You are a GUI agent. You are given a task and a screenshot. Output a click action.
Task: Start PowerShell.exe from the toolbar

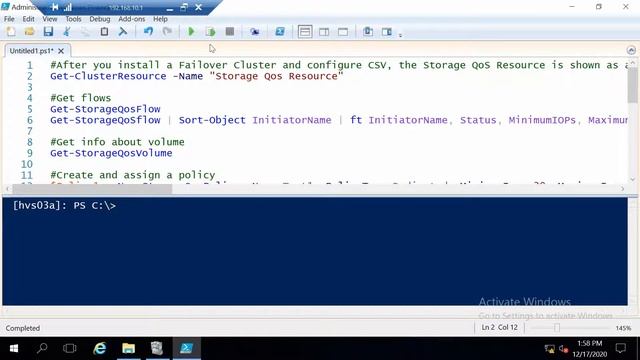[280, 31]
